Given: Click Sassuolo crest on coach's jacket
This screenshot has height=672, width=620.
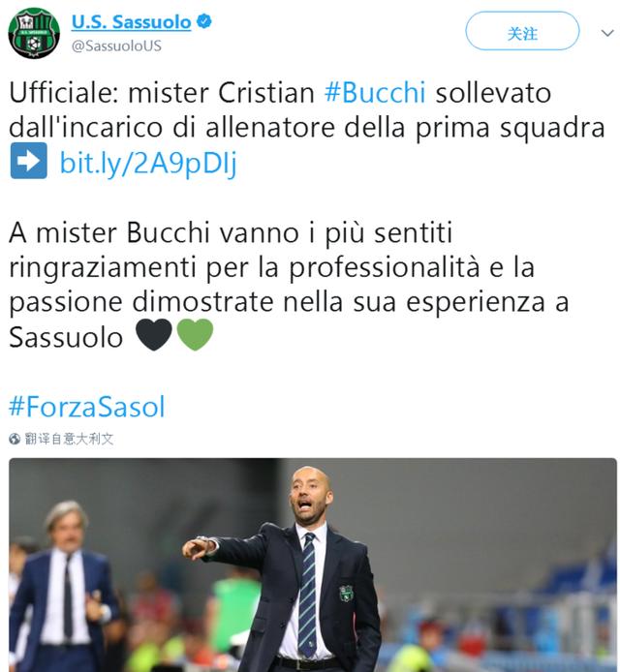Looking at the screenshot, I should [x=347, y=594].
